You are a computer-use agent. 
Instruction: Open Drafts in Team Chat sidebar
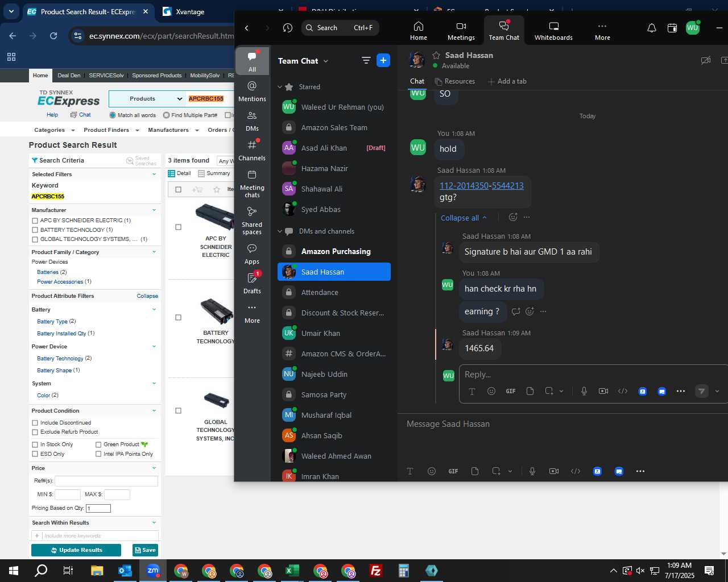point(252,284)
